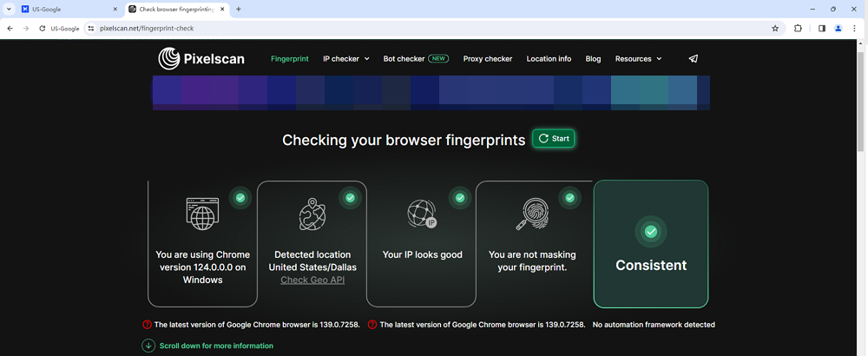Click green checkmark on IP looks good card

coord(459,198)
